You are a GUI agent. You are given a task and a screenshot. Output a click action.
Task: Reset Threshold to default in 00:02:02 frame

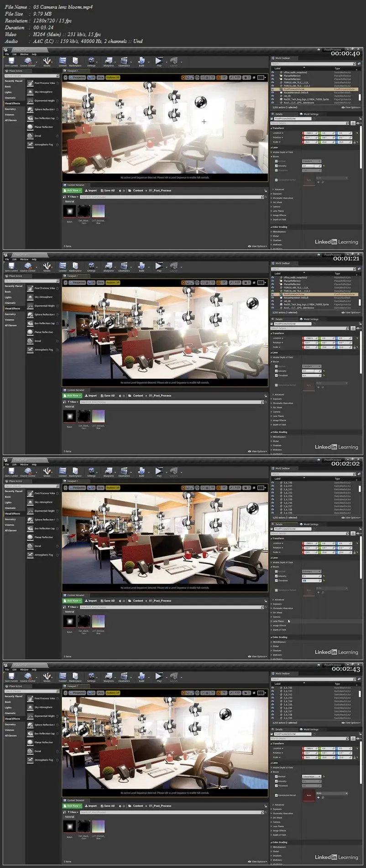tap(324, 581)
